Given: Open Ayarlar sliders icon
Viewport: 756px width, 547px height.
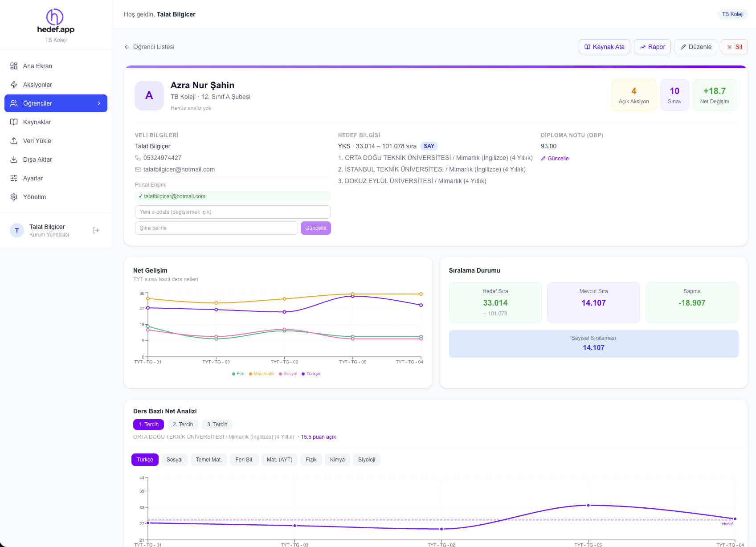Looking at the screenshot, I should click(14, 178).
